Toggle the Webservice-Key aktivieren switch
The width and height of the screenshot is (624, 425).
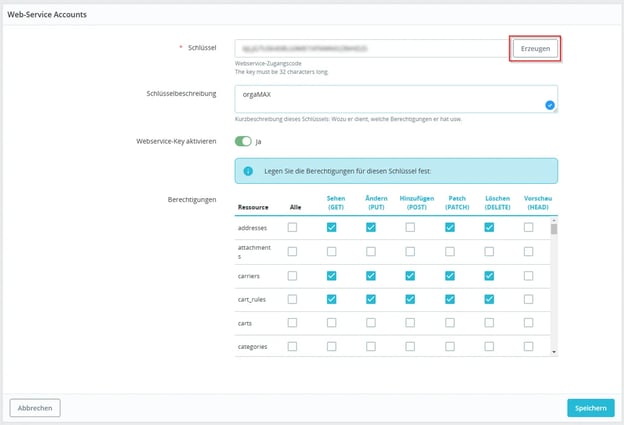(x=243, y=141)
